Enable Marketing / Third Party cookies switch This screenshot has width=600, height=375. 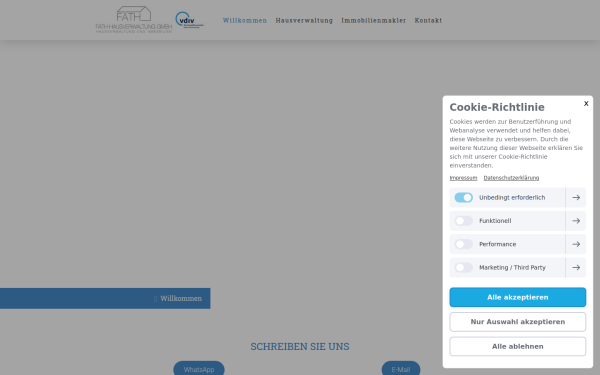tap(463, 267)
